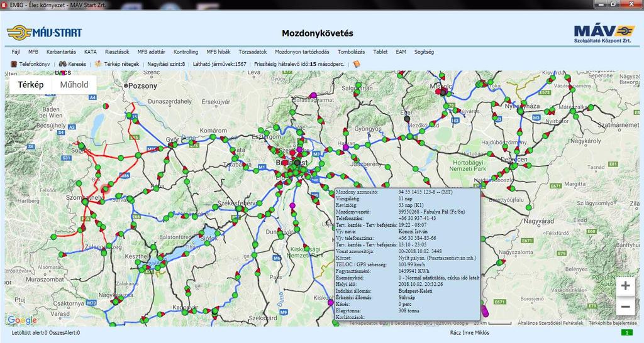The image size is (644, 343).
Task: Open Térkép rétegek map layers label
Action: coord(121,65)
